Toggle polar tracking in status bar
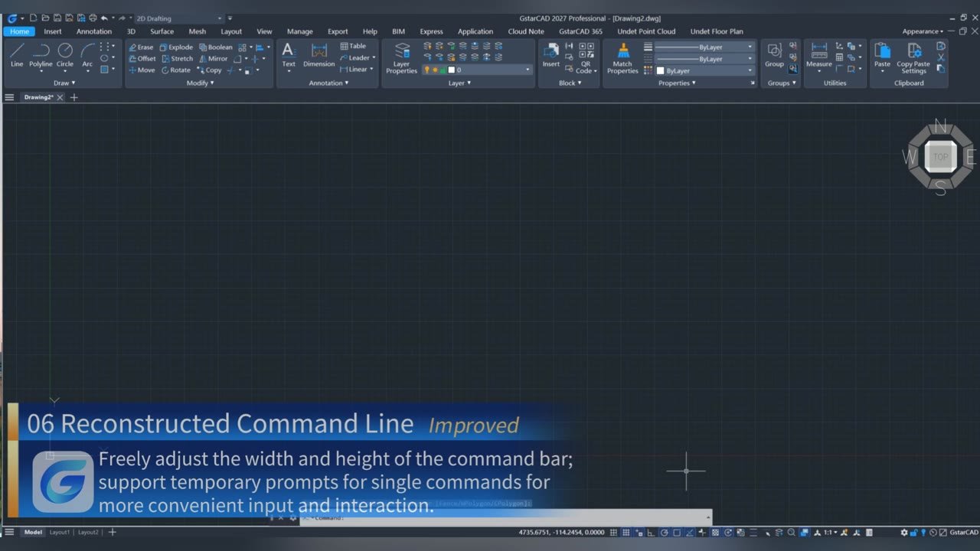Viewport: 980px width, 551px height. coord(665,533)
